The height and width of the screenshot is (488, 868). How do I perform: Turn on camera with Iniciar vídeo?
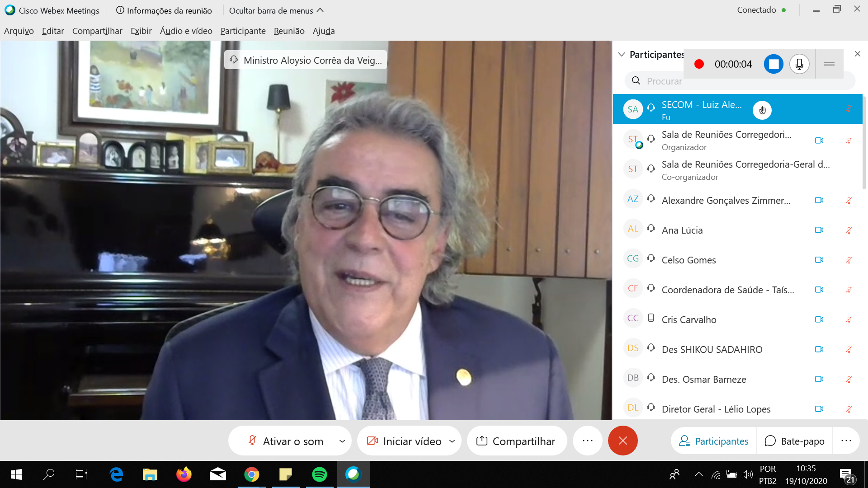point(404,441)
